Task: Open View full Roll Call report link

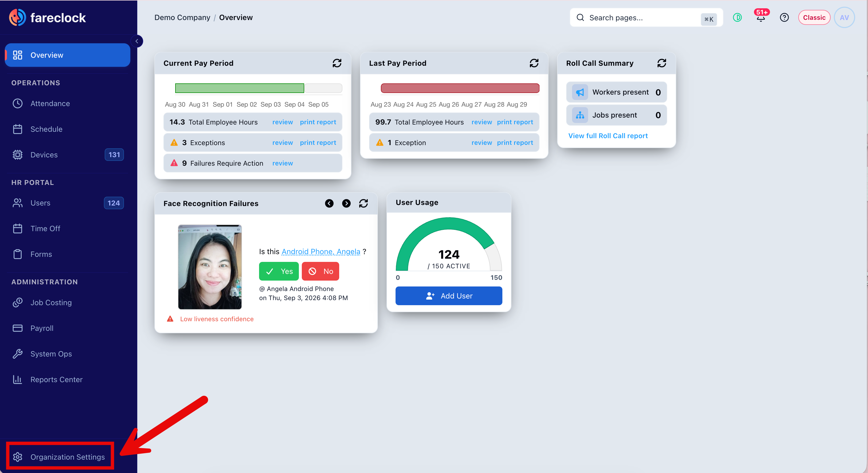Action: [608, 136]
